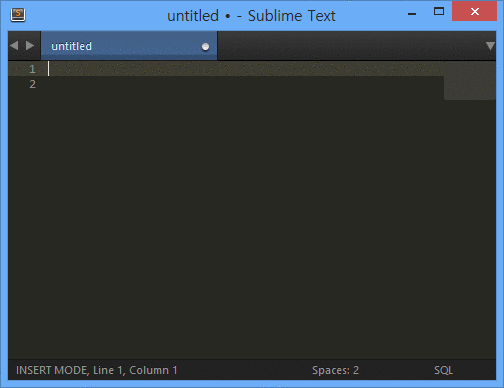Go to previous tab with left arrow
The width and height of the screenshot is (504, 388).
tap(14, 45)
